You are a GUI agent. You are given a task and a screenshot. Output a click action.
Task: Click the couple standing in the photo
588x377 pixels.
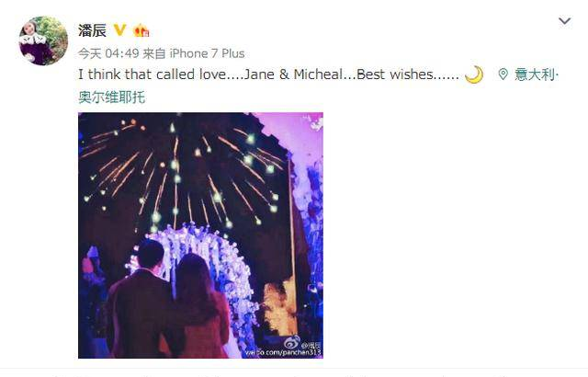point(169,300)
